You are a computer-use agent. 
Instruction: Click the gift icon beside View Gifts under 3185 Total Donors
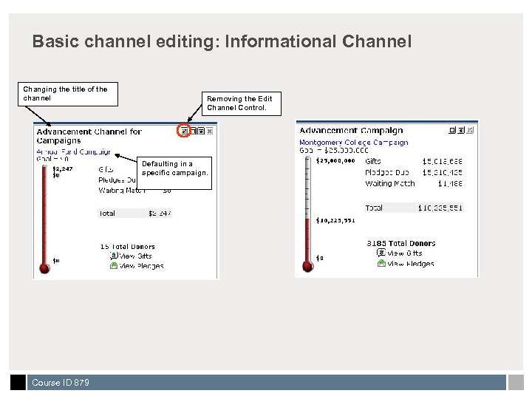pyautogui.click(x=381, y=253)
